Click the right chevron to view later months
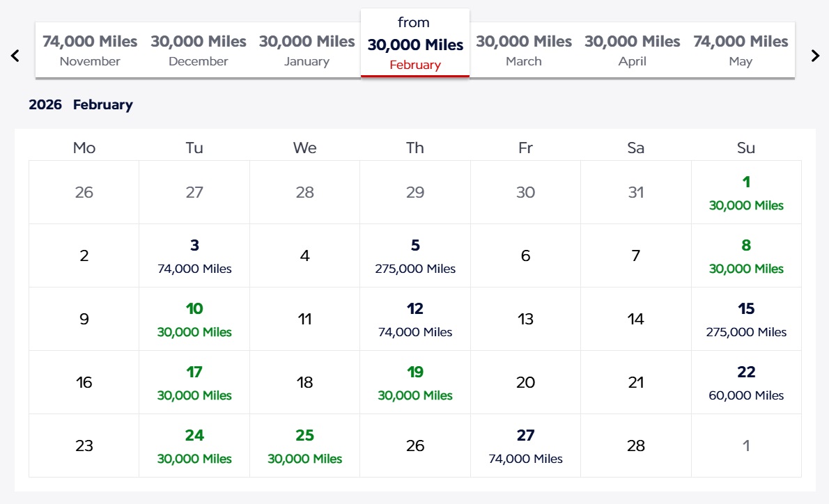 point(815,55)
